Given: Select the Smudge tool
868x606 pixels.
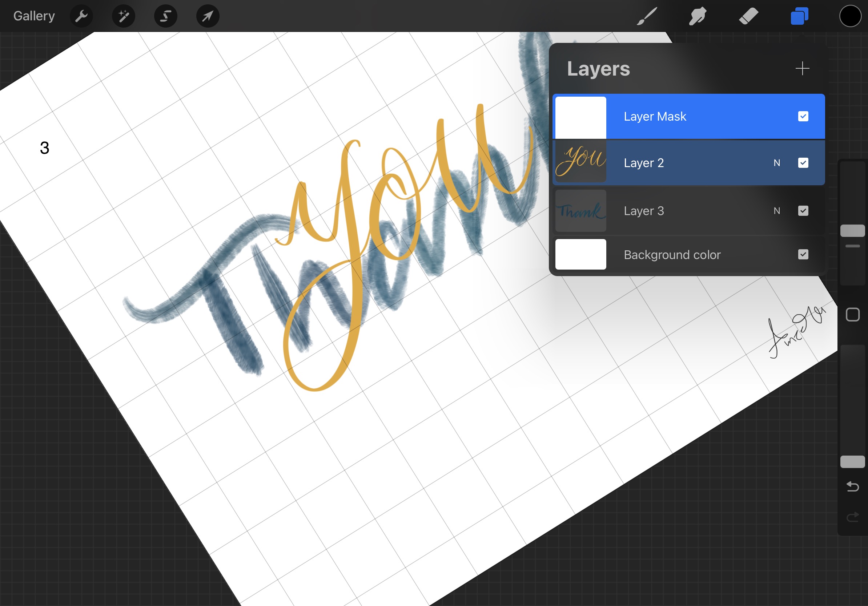Looking at the screenshot, I should pos(698,16).
